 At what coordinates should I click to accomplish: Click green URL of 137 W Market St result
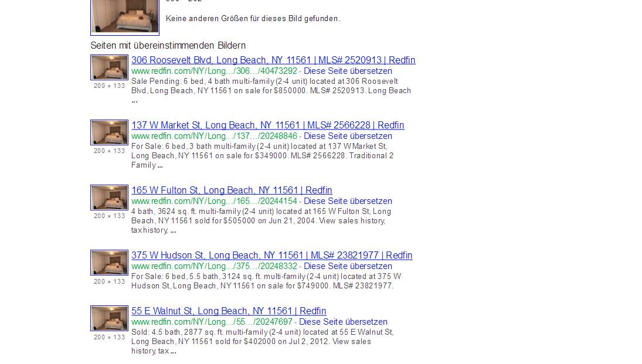[x=214, y=137]
